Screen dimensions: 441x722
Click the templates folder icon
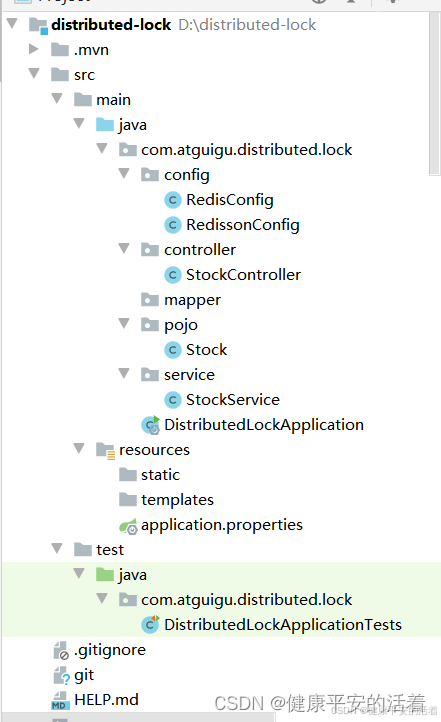pos(128,499)
